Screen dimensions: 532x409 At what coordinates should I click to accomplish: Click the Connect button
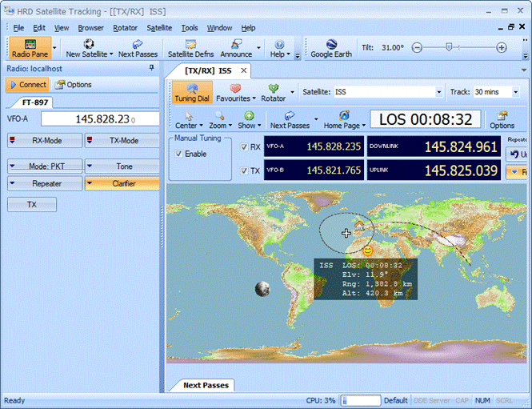[28, 85]
